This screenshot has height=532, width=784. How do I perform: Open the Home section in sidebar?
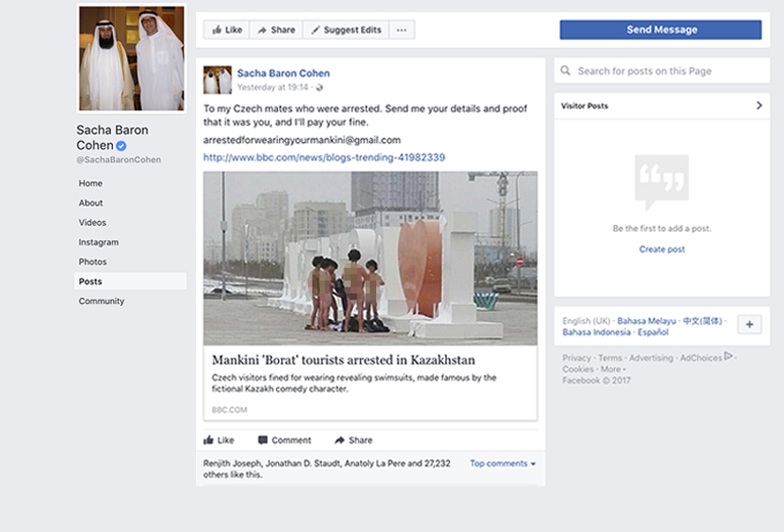click(91, 183)
